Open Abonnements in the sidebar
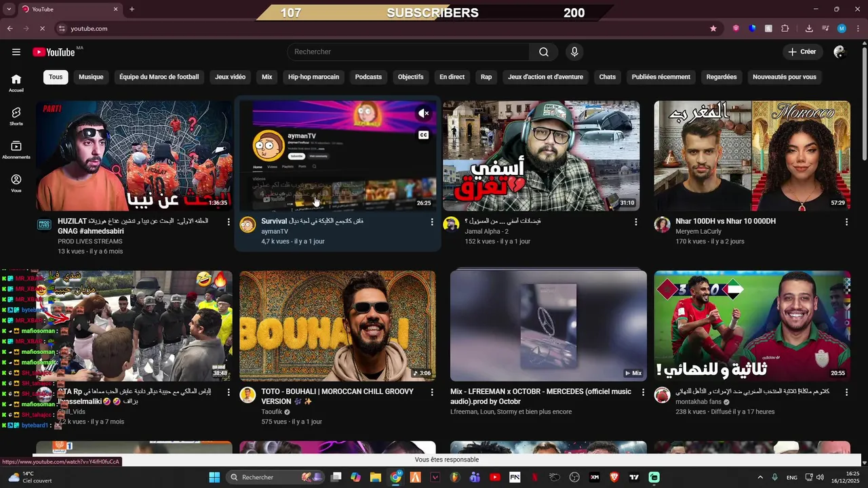Image resolution: width=868 pixels, height=488 pixels. [16, 150]
